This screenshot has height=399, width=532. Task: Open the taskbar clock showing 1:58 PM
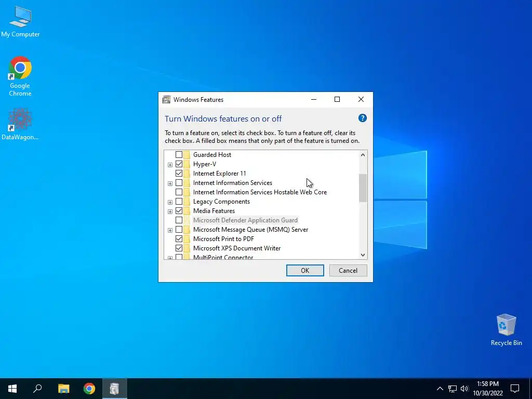(488, 389)
